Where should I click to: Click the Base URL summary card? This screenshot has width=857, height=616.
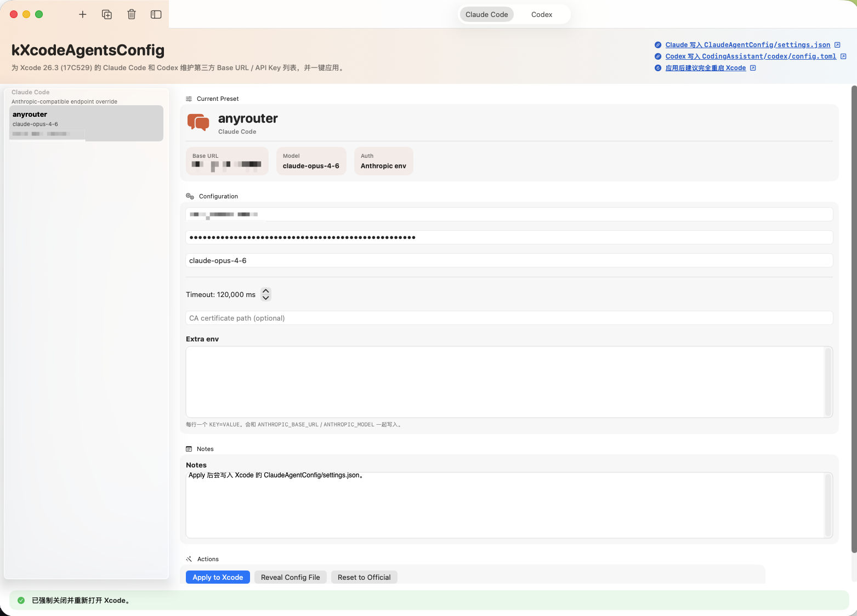click(x=227, y=161)
